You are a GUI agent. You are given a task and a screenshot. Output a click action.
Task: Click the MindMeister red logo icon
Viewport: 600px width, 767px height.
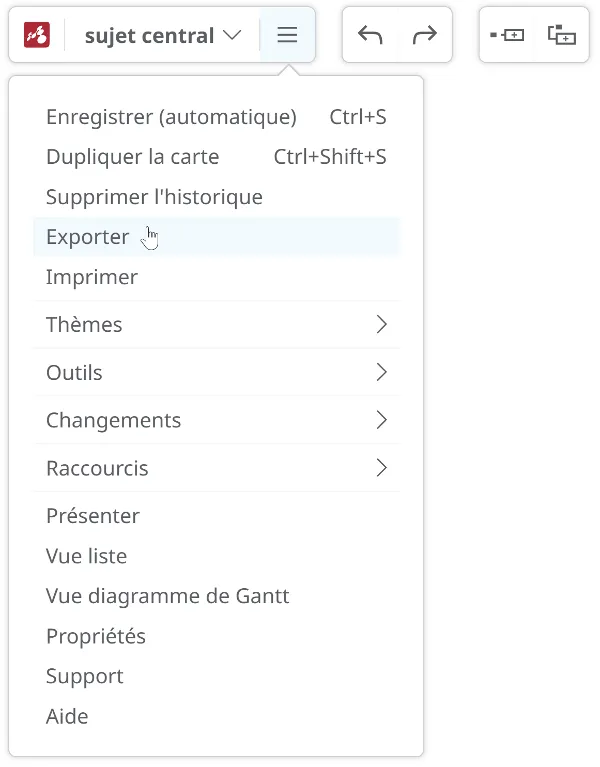37,35
